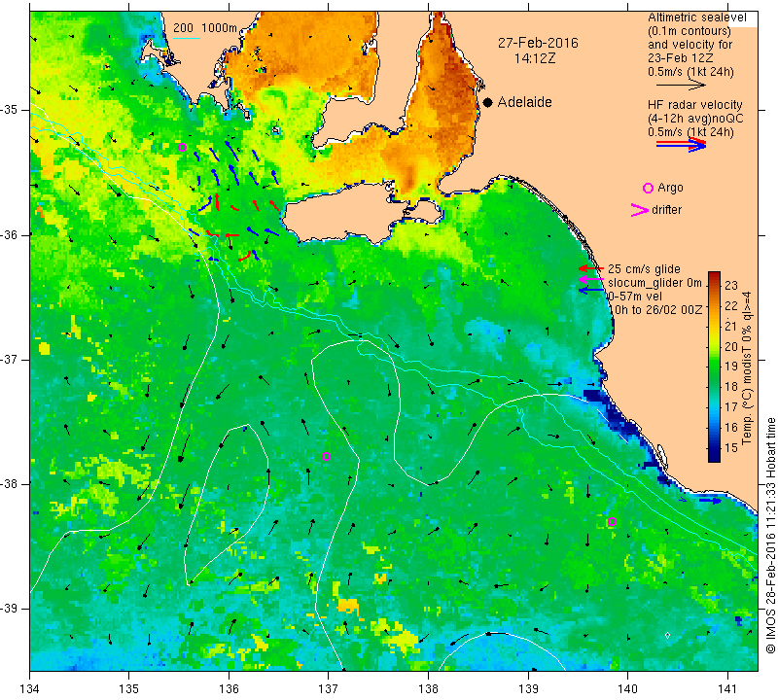Click the longitude axis label 134
Screen dimensions: 778x700
click(x=30, y=688)
